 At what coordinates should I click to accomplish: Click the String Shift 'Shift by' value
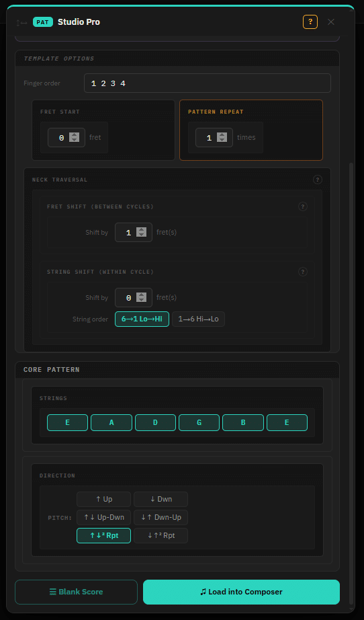(134, 297)
